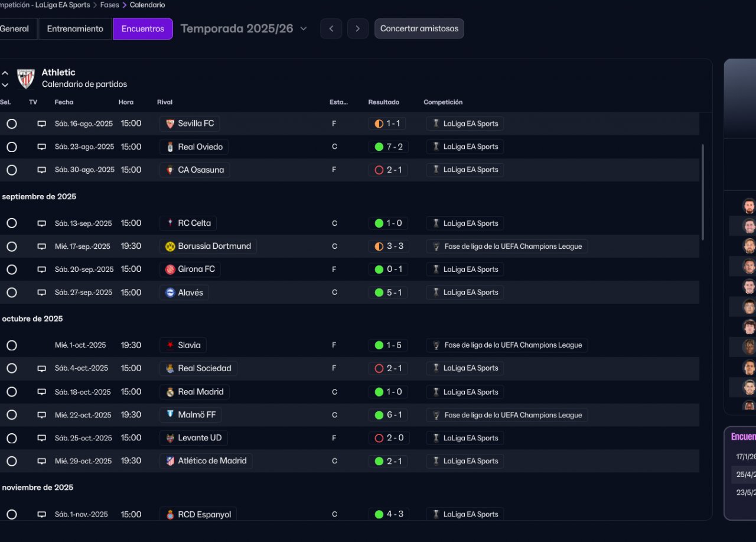
Task: Open the Temporada 2025/26 season dropdown
Action: tap(244, 28)
